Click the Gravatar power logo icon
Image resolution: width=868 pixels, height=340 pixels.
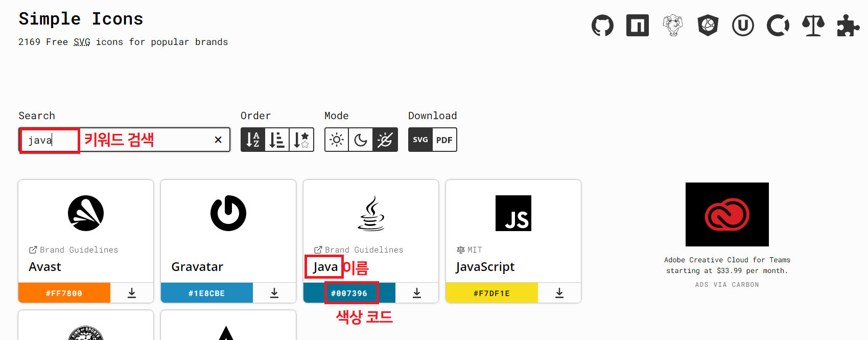228,213
